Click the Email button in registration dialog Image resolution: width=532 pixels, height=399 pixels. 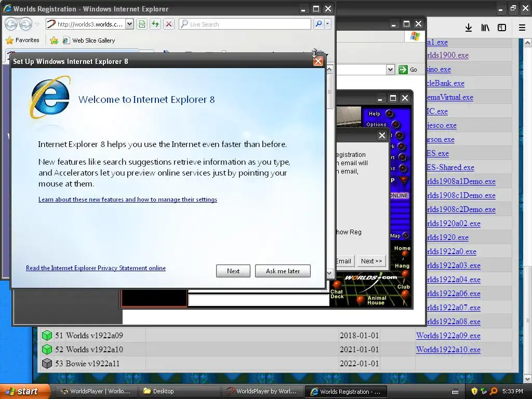click(x=344, y=261)
